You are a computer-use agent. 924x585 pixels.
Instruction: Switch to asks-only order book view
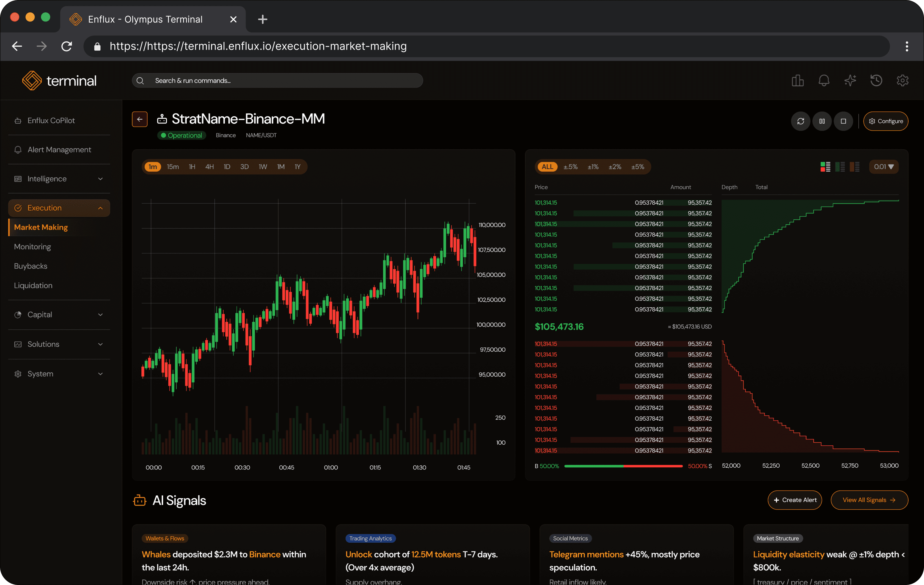point(854,167)
